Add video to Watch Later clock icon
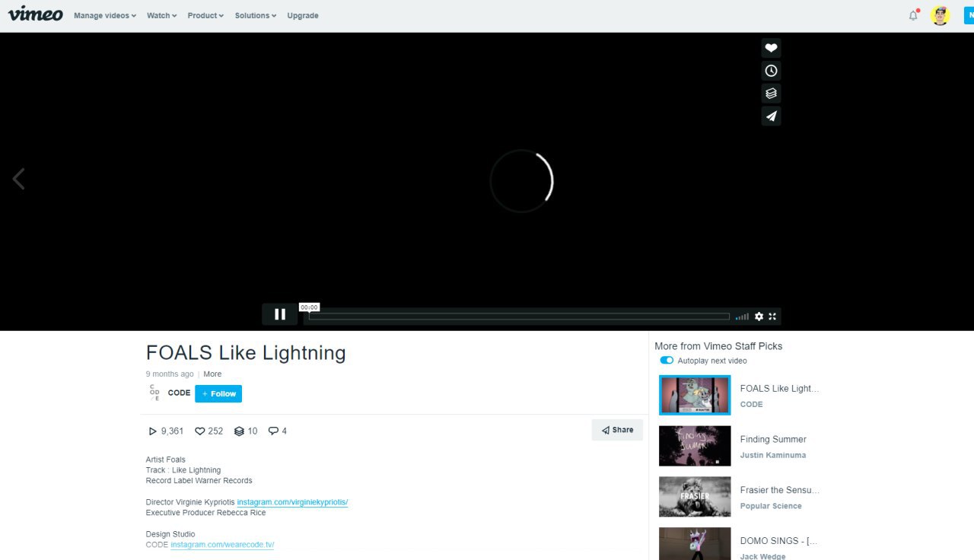This screenshot has width=974, height=560. pos(771,71)
